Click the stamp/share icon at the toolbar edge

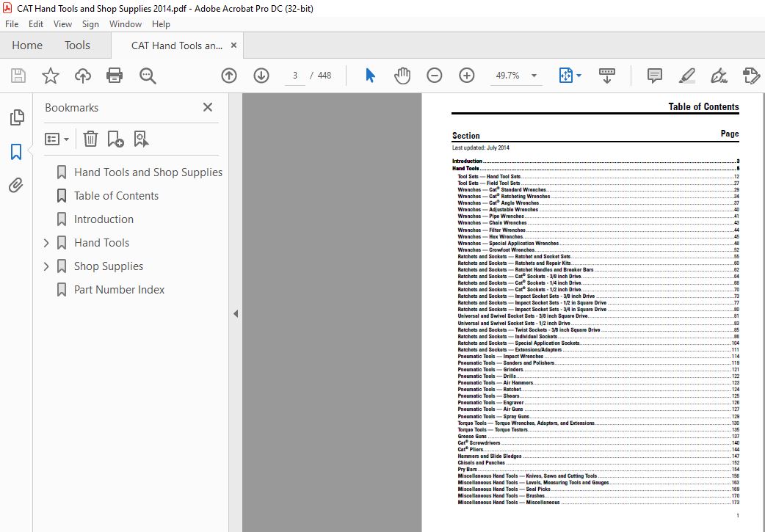(751, 76)
